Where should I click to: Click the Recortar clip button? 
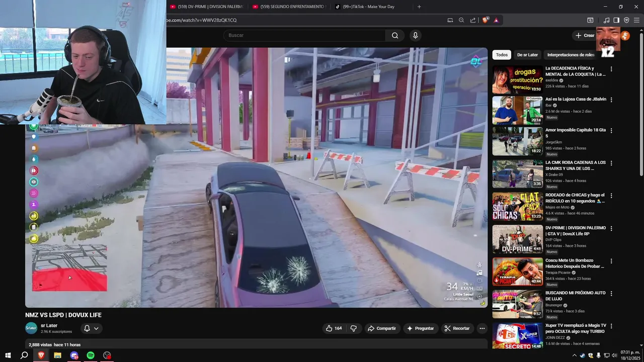click(x=457, y=328)
